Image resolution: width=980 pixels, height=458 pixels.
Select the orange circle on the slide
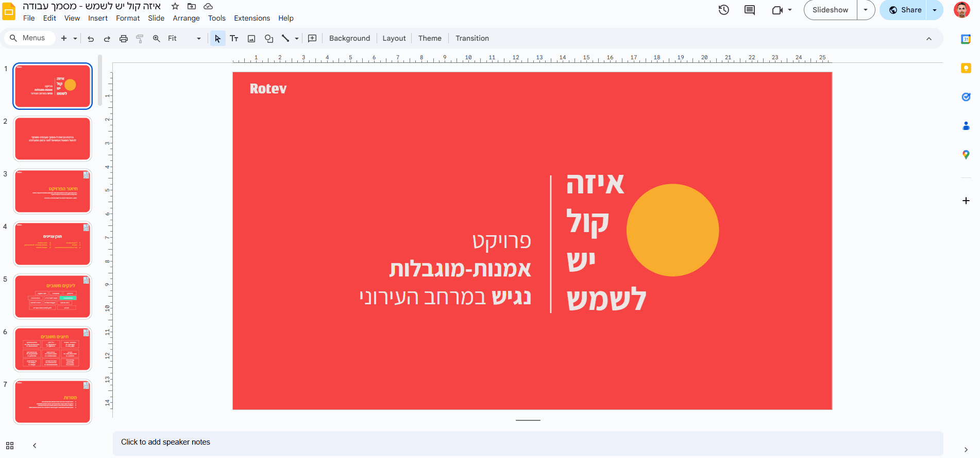point(672,230)
